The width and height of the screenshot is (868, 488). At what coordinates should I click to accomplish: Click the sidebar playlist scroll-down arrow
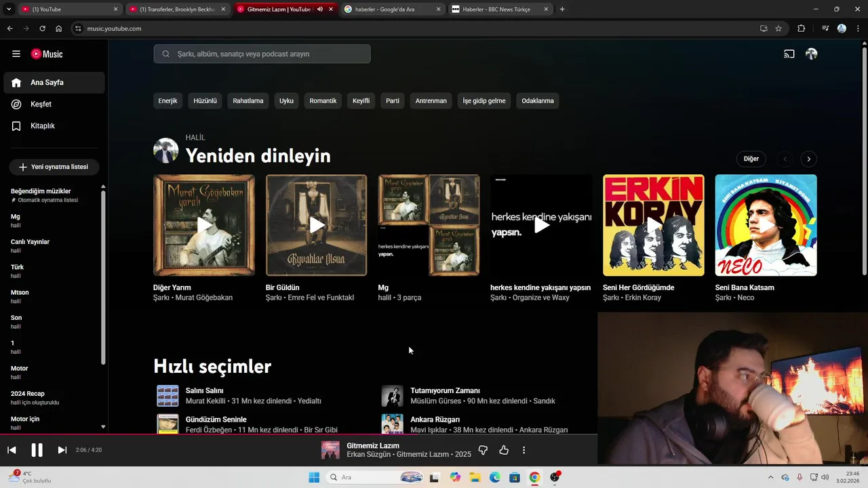tap(103, 427)
